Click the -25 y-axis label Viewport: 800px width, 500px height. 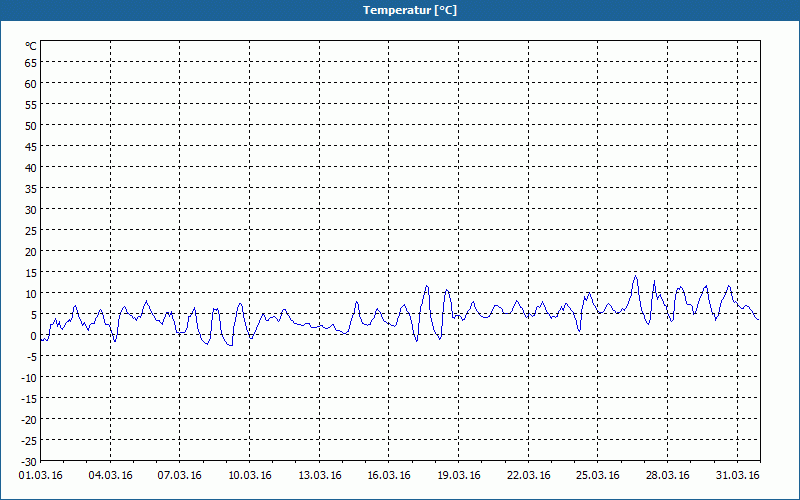click(x=29, y=441)
